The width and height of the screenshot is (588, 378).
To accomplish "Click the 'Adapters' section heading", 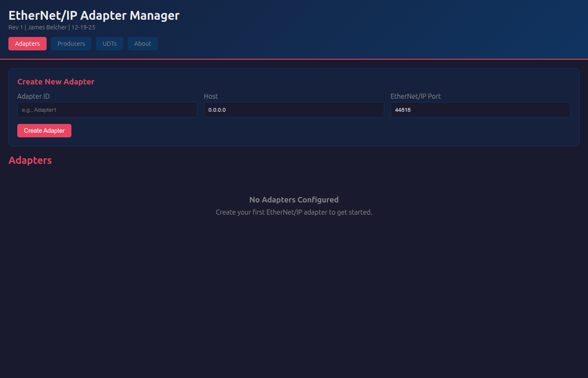I will [30, 160].
